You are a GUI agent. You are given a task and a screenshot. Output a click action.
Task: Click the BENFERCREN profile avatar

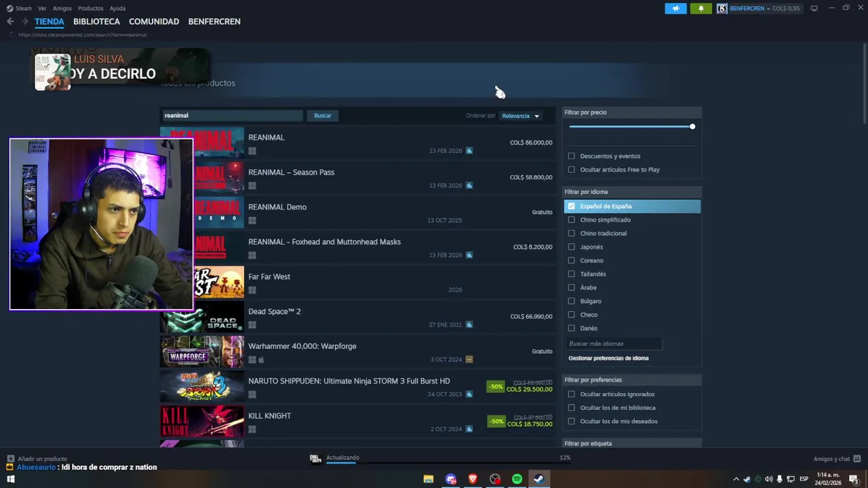tap(722, 8)
